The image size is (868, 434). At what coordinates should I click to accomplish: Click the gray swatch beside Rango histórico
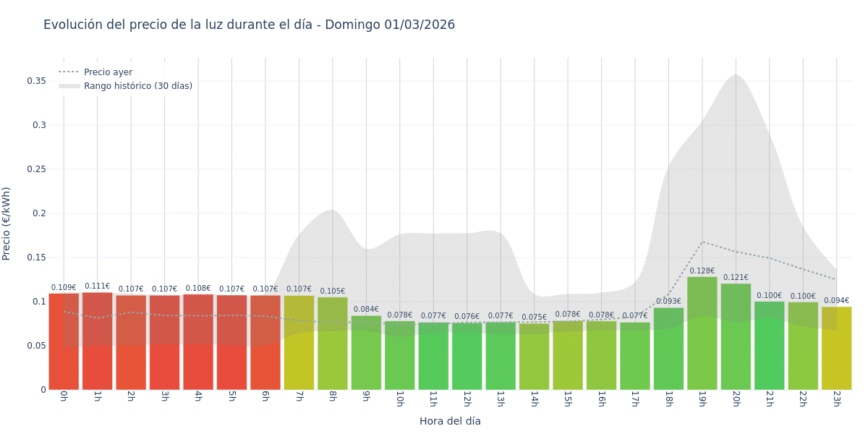(x=69, y=86)
